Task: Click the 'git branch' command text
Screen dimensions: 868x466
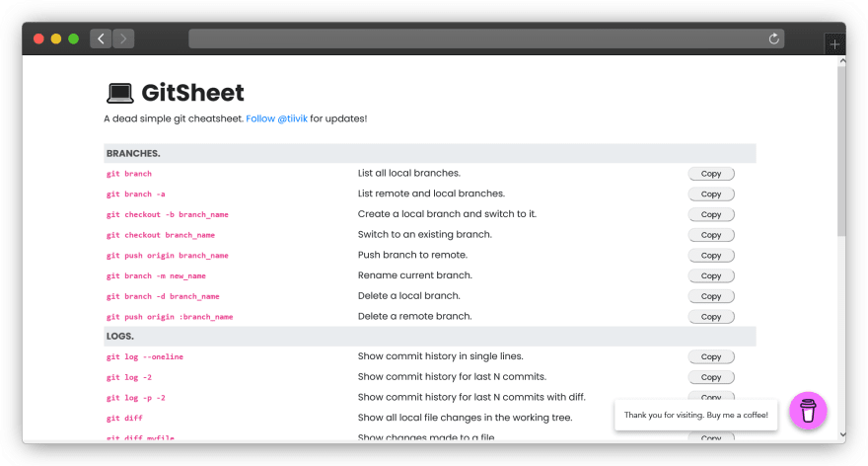Action: (129, 174)
